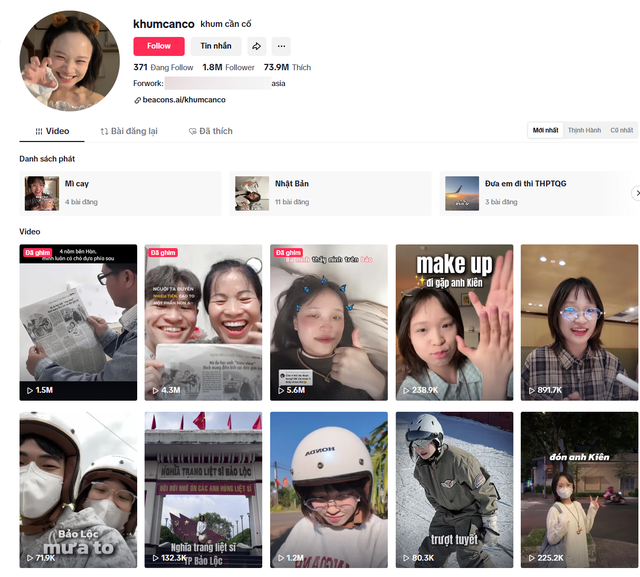Click the Tin nhắn message button

click(215, 46)
